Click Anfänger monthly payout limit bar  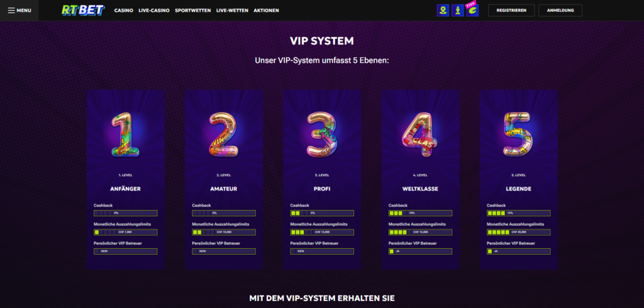[126, 232]
